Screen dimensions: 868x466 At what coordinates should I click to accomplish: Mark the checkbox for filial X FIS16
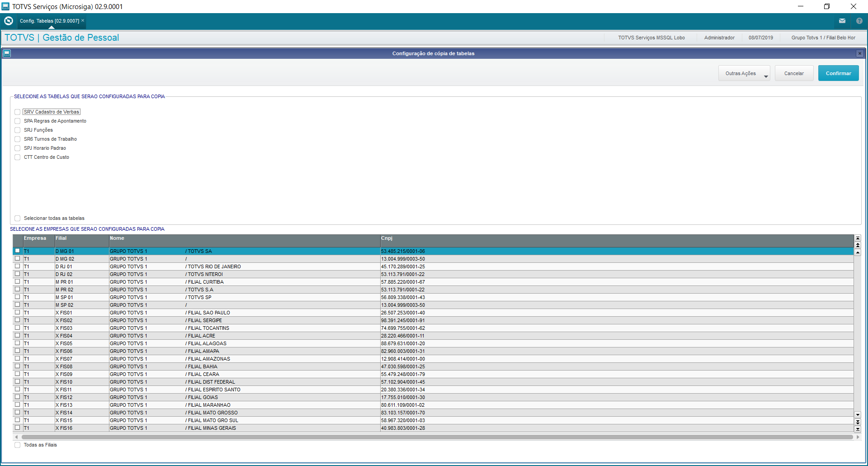(x=18, y=428)
